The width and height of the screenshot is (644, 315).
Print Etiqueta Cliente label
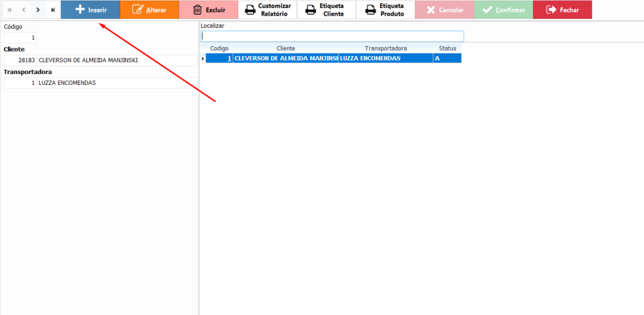tap(326, 10)
